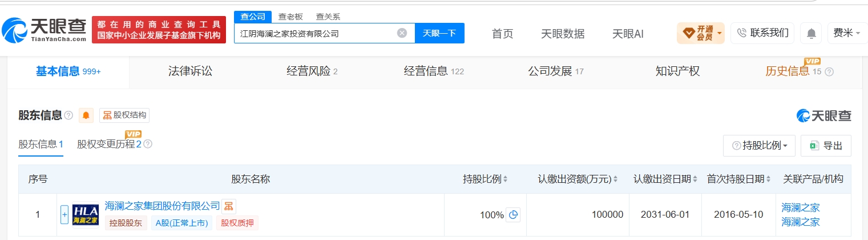This screenshot has width=868, height=240.
Task: Click the 天眼一下 search button
Action: pyautogui.click(x=439, y=33)
